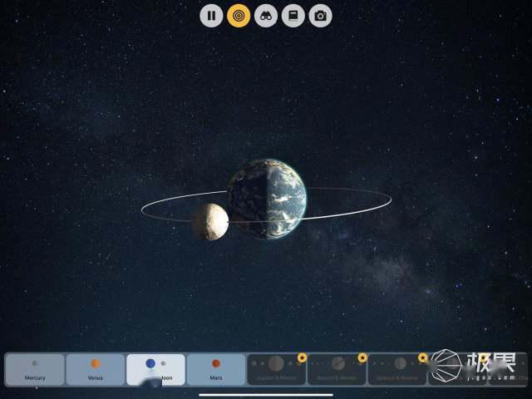Viewport: 532px width, 399px height.
Task: Tap the Earth globe in scene
Action: [x=267, y=199]
